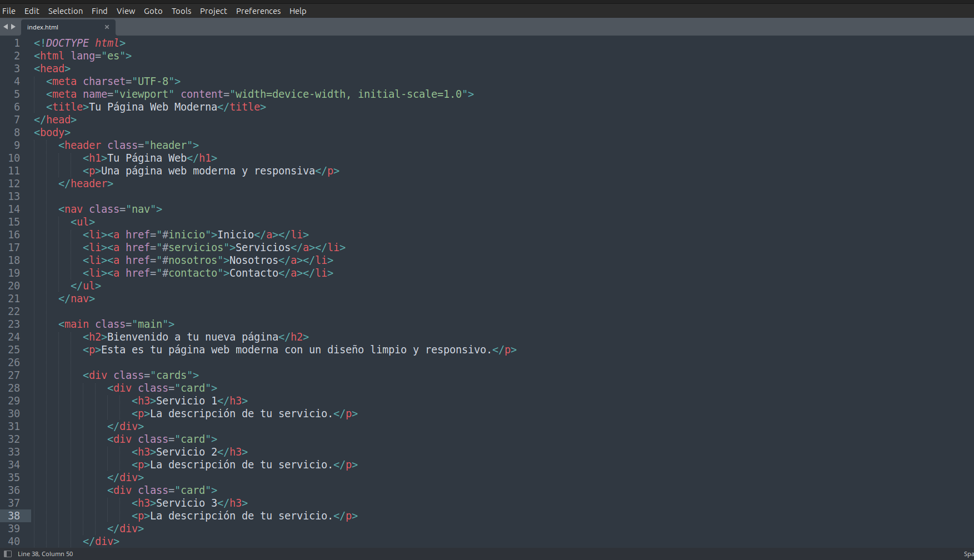Click the previous tab arrow icon
Screen dimensions: 974x560
coord(6,27)
